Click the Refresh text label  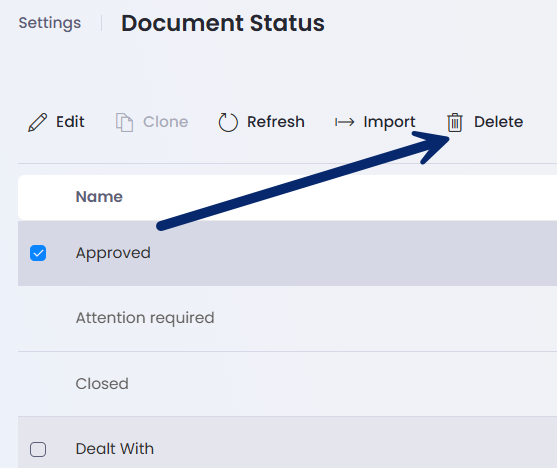[x=276, y=122]
